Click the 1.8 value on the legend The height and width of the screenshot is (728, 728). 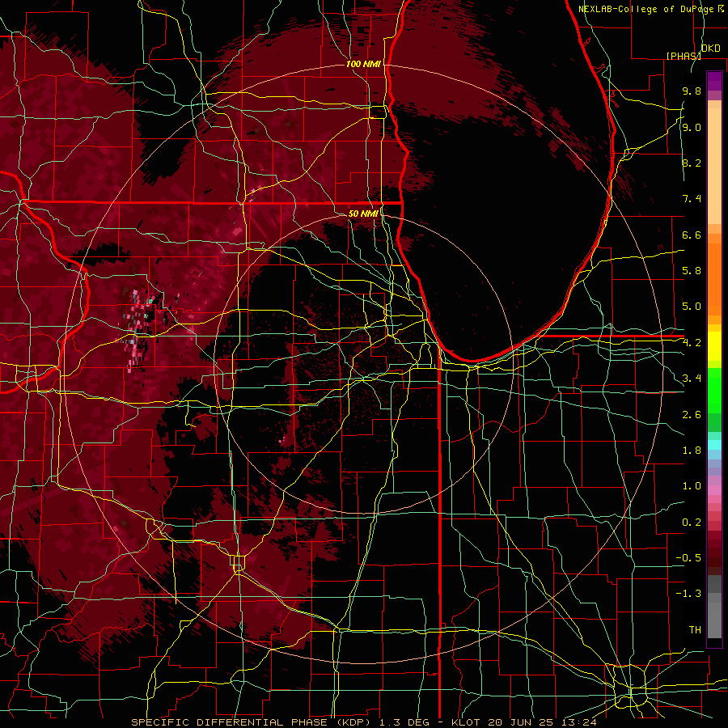tap(692, 451)
